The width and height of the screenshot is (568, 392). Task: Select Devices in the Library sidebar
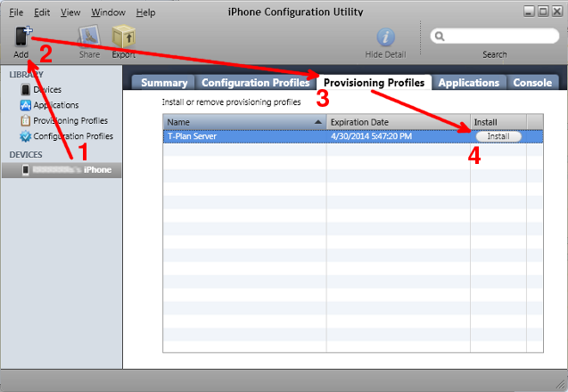pyautogui.click(x=47, y=90)
